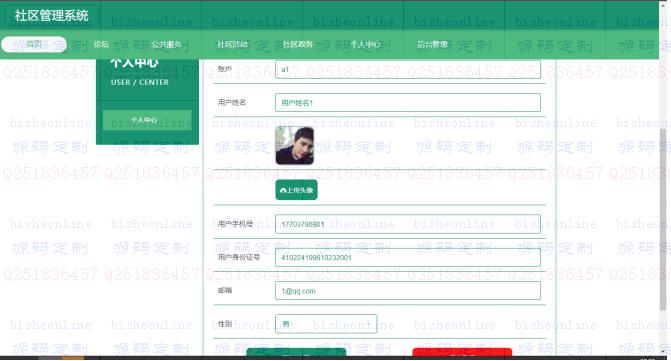Click the 用户手机号 field label
671x361 pixels.
pos(235,224)
